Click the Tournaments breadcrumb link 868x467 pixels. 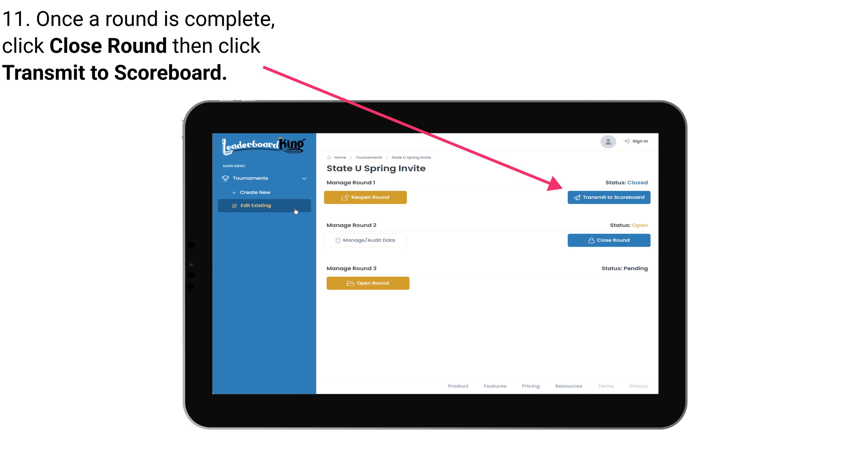(x=368, y=157)
